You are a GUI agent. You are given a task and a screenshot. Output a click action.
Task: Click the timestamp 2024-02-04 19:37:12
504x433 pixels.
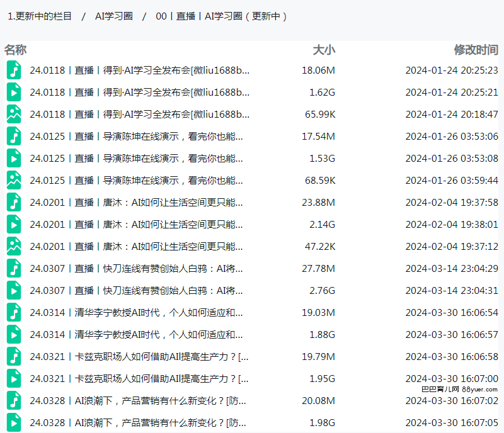pos(452,246)
